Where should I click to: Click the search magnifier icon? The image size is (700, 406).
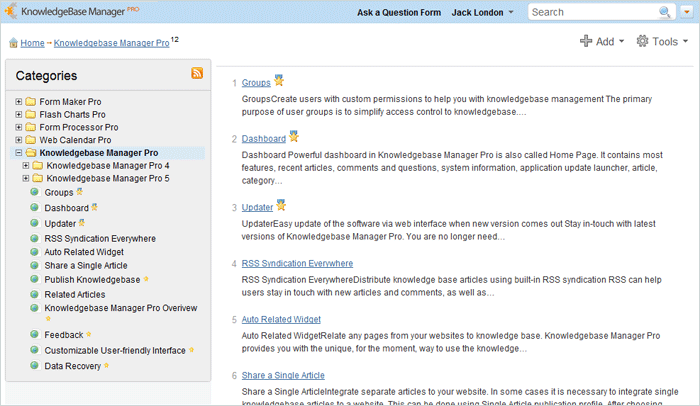coord(665,12)
